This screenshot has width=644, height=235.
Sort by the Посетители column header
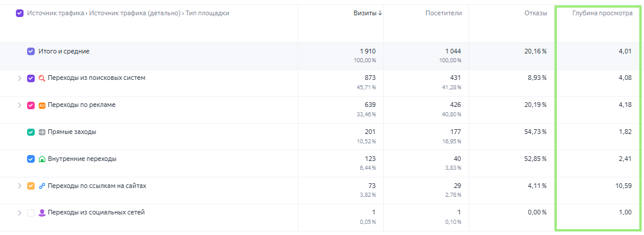[444, 13]
